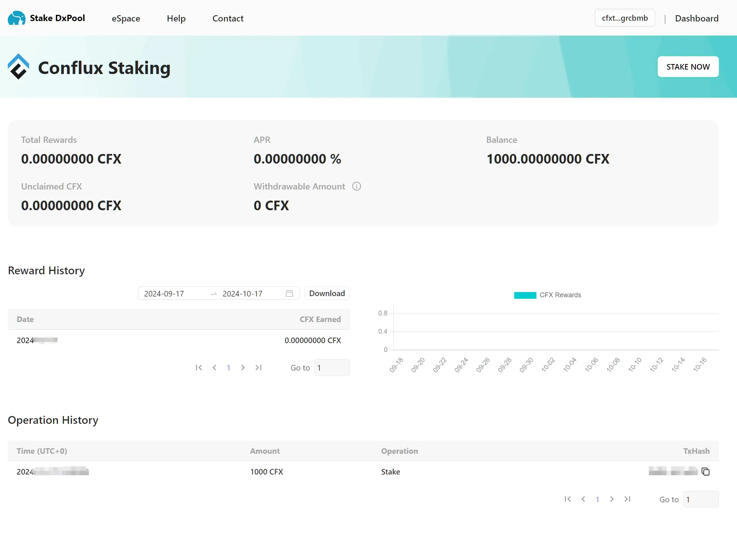Click the info icon next to Withdrawable Amount
This screenshot has height=560, width=737.
coord(357,186)
